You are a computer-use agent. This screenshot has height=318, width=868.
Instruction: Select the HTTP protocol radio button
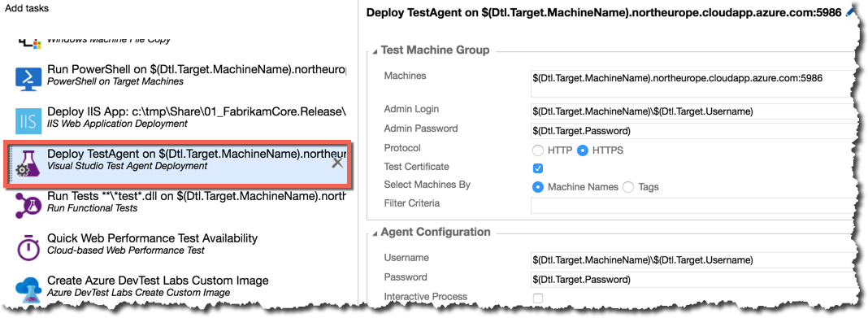click(537, 150)
